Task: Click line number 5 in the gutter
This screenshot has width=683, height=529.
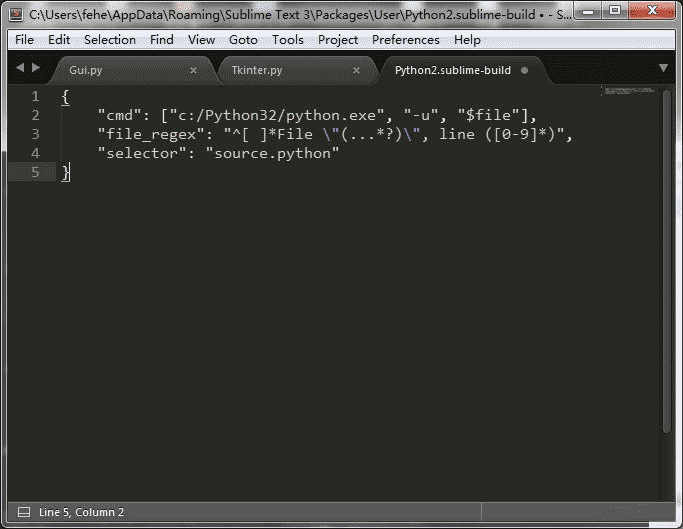Action: click(35, 173)
